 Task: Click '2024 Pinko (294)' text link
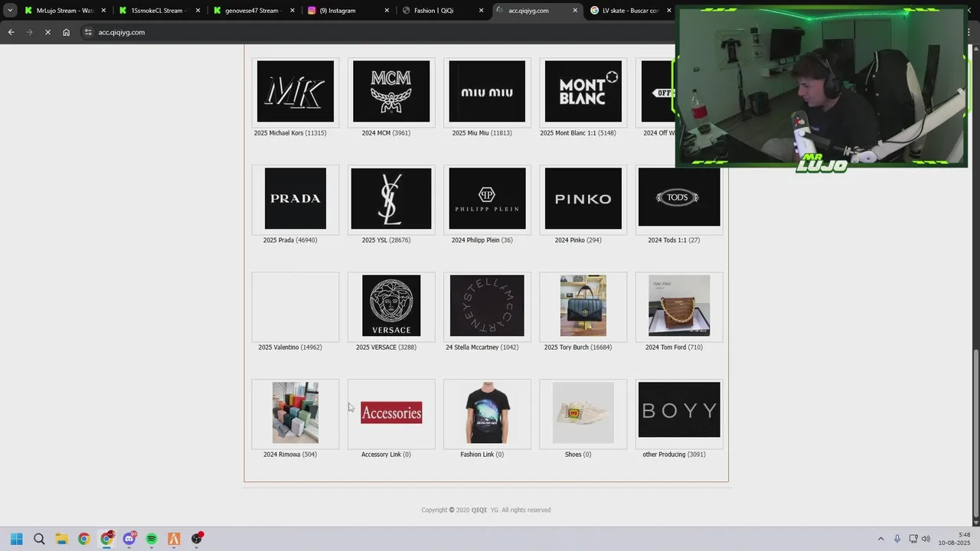tap(578, 240)
